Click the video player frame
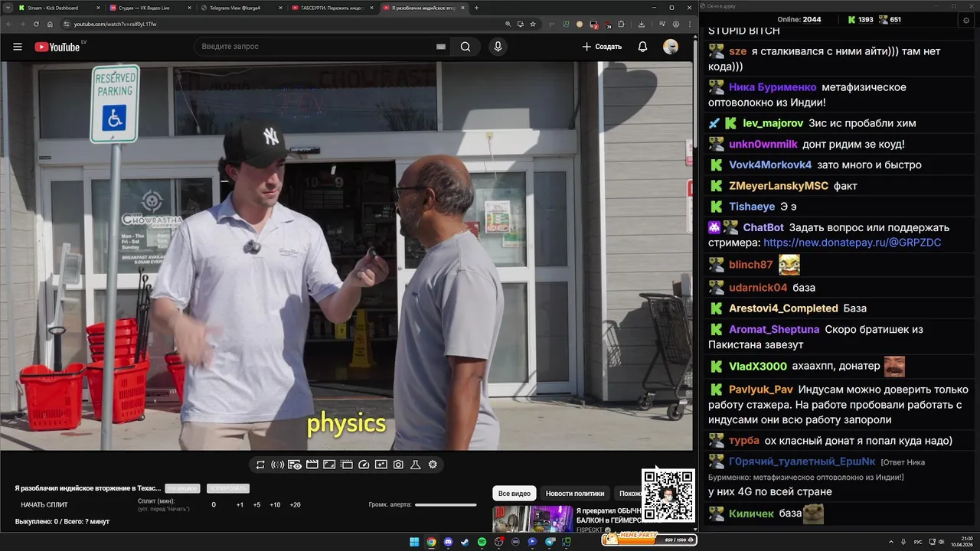980x551 pixels. [347, 256]
